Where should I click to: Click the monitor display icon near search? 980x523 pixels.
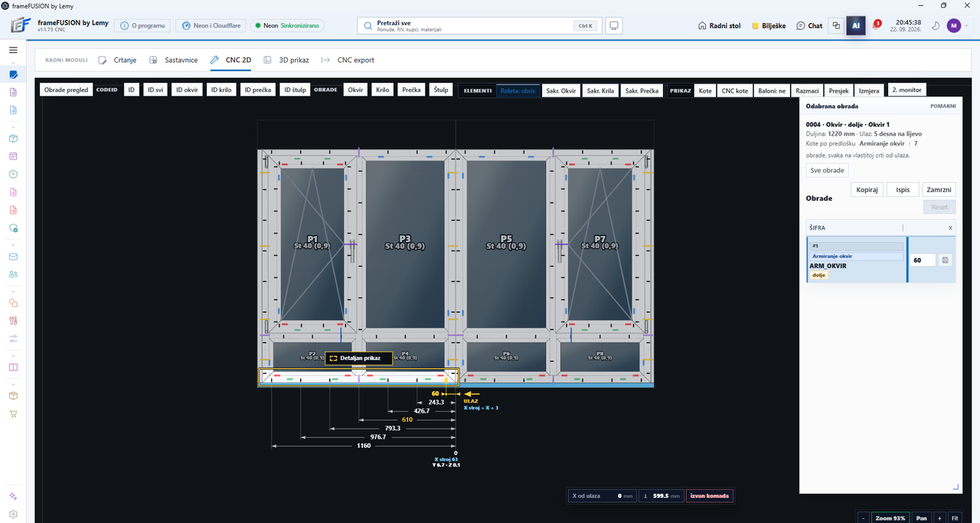(613, 25)
